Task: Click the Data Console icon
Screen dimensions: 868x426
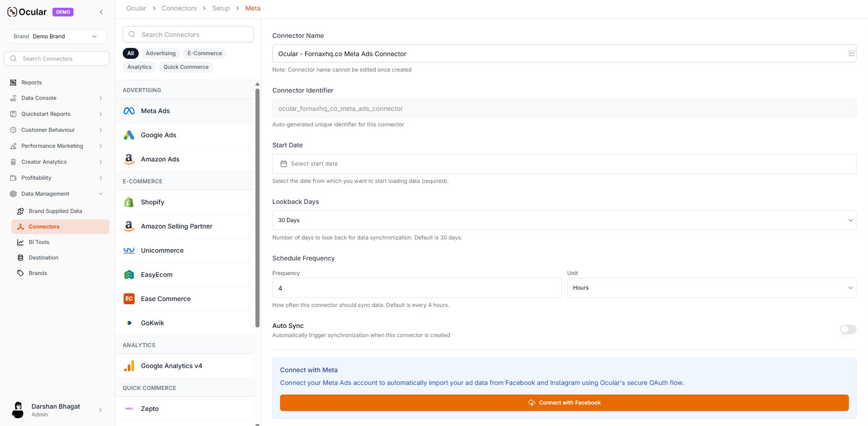Action: click(13, 98)
